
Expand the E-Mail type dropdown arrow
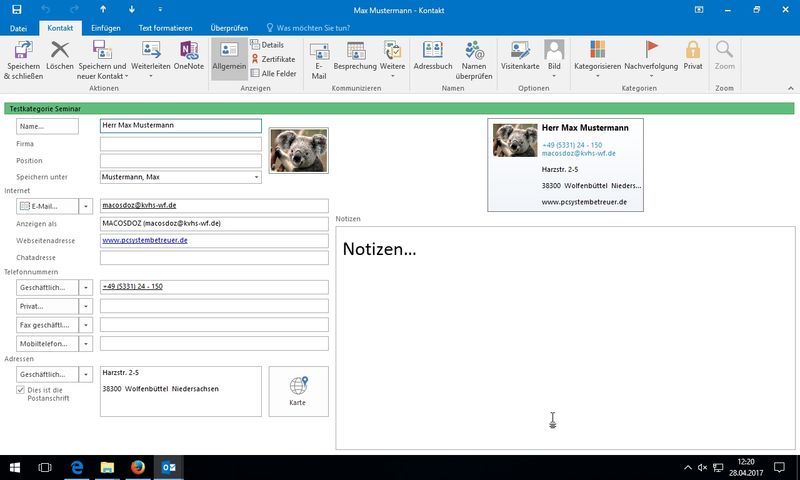click(86, 206)
